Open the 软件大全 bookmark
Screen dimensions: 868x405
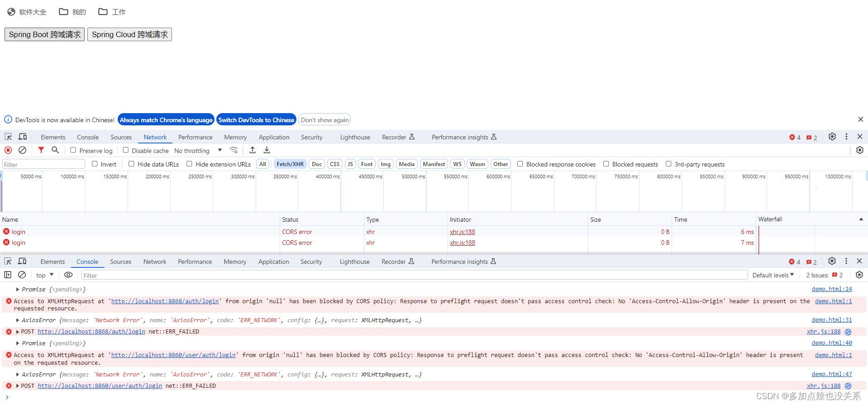pyautogui.click(x=27, y=12)
